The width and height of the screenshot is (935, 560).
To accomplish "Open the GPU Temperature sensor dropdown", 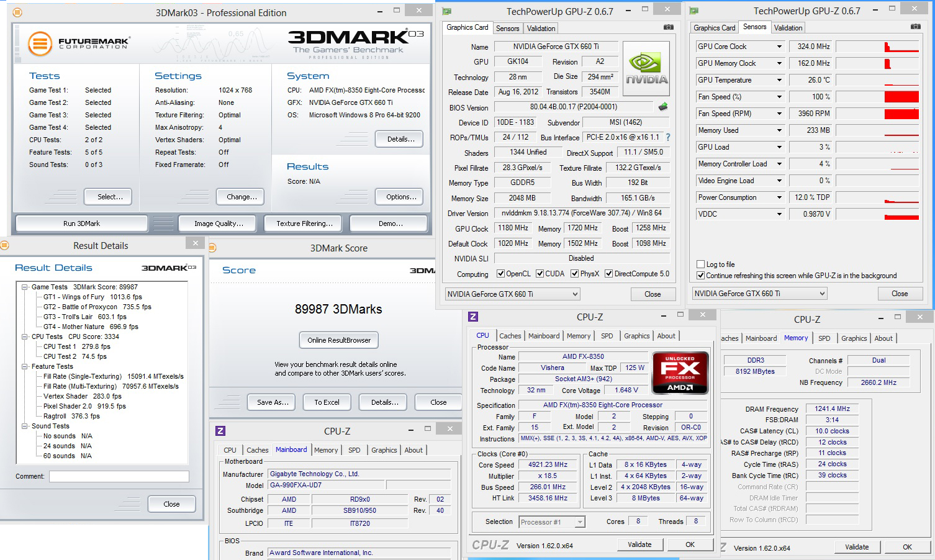I will tap(780, 80).
